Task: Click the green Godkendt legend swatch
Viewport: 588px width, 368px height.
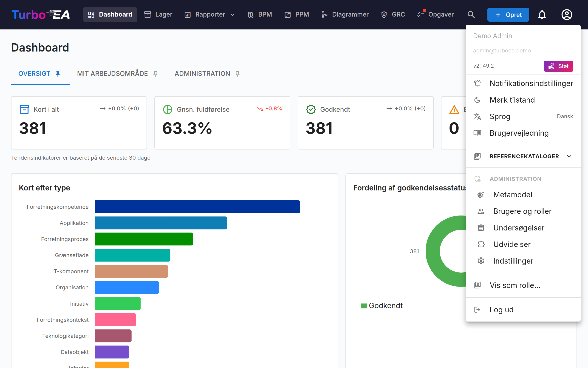Action: (x=364, y=306)
